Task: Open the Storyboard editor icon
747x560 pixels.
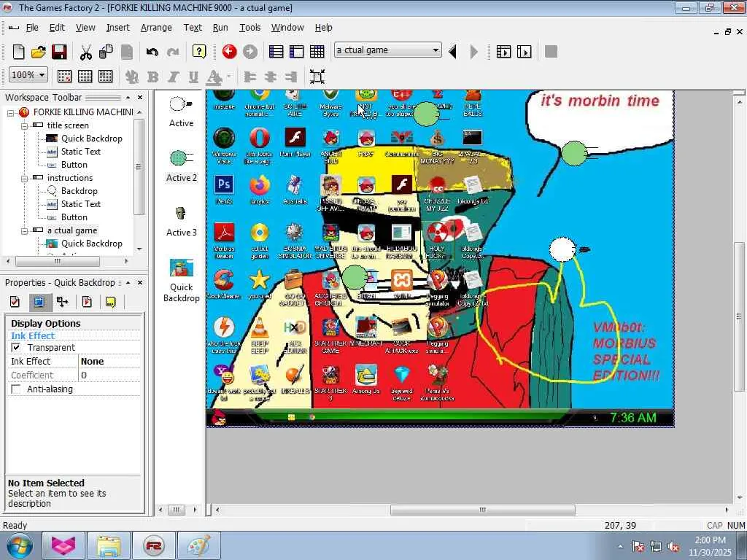Action: click(x=276, y=52)
